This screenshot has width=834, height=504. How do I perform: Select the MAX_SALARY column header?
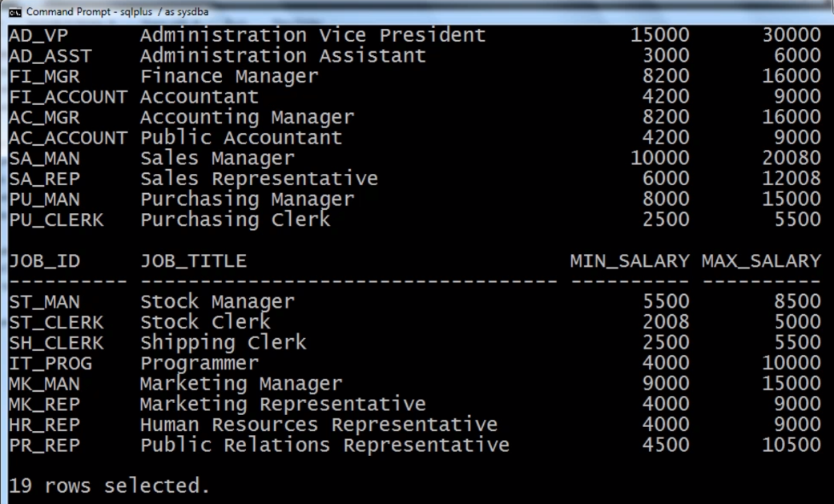coord(761,261)
